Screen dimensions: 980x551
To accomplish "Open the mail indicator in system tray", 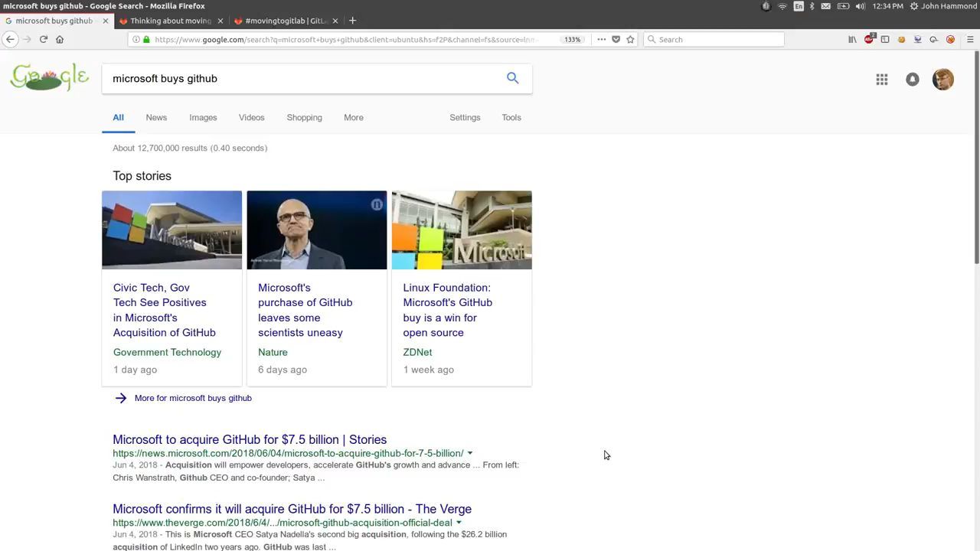I will (826, 6).
